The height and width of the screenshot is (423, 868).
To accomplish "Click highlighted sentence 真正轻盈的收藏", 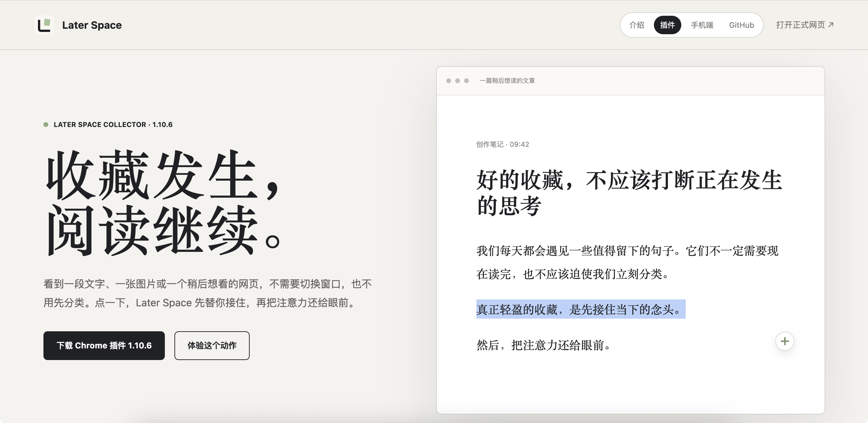I will point(581,309).
